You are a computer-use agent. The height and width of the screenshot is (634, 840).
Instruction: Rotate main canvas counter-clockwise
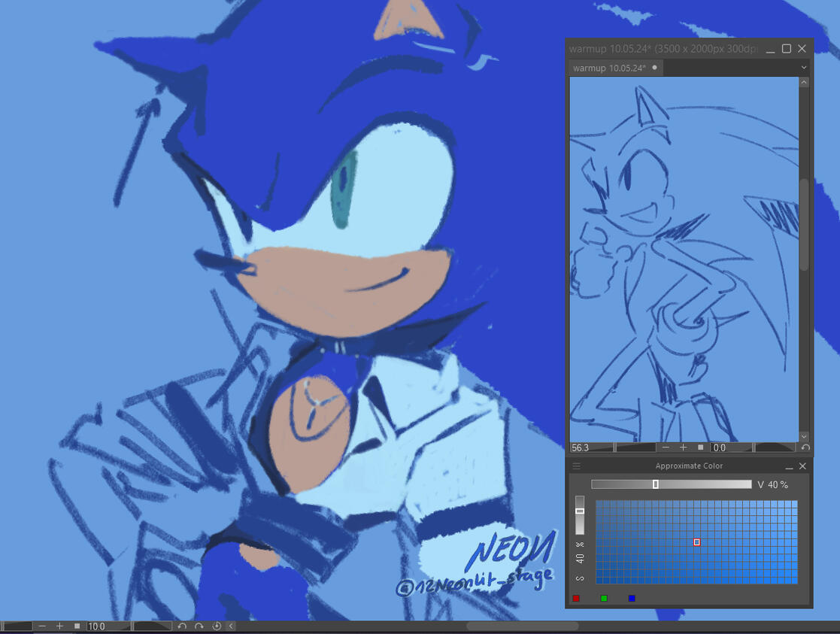[x=182, y=626]
